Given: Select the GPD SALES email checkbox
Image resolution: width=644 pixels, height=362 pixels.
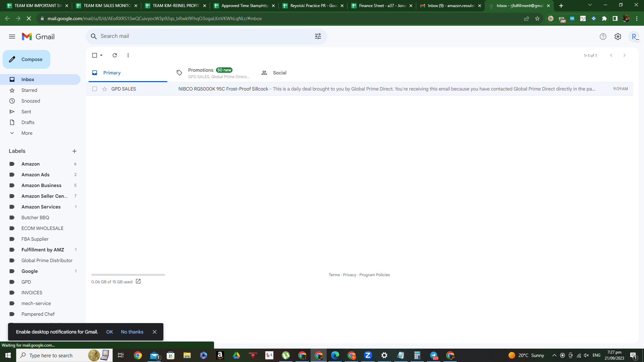Looking at the screenshot, I should pos(95,89).
